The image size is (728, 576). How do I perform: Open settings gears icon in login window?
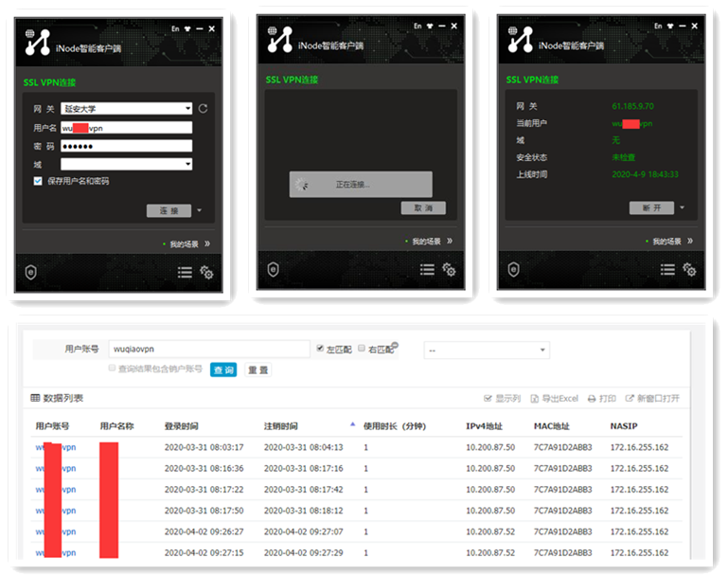click(x=206, y=272)
